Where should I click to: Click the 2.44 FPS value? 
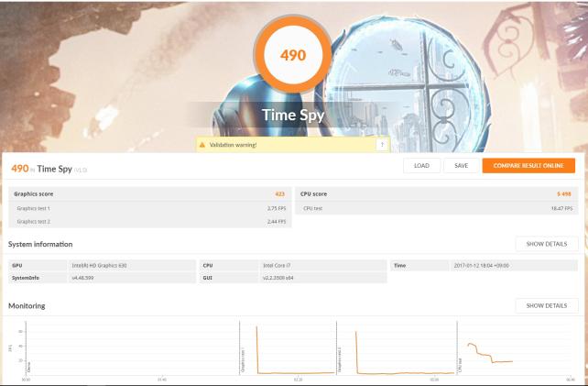click(277, 222)
